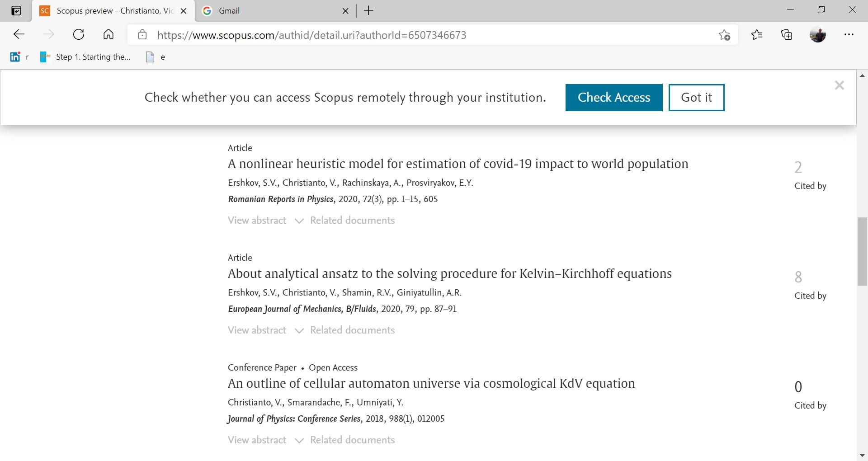The width and height of the screenshot is (868, 461).
Task: Open the browser profile avatar
Action: (x=818, y=34)
